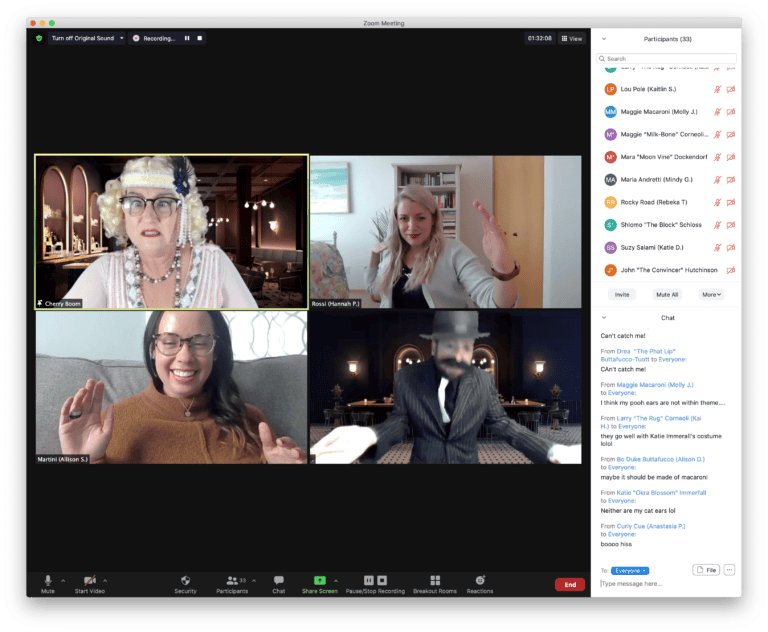Image resolution: width=768 pixels, height=632 pixels.
Task: Open chat more options ellipsis
Action: tap(729, 570)
